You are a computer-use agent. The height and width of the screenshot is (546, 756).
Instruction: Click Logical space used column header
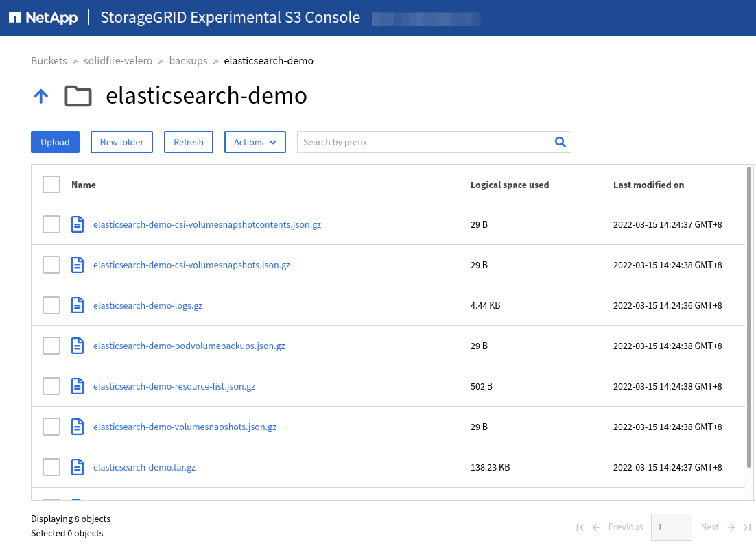pos(510,185)
